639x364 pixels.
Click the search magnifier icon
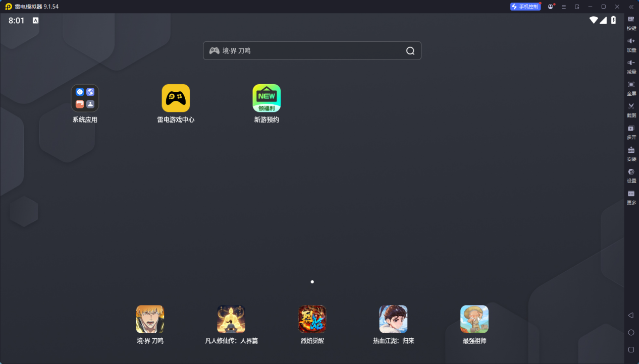pyautogui.click(x=410, y=51)
